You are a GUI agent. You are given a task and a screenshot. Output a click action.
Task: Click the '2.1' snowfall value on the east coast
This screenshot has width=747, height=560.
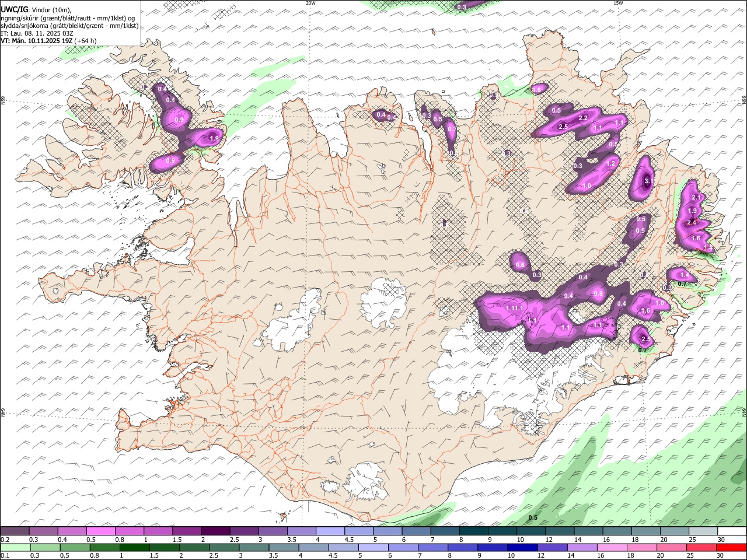[x=696, y=198]
